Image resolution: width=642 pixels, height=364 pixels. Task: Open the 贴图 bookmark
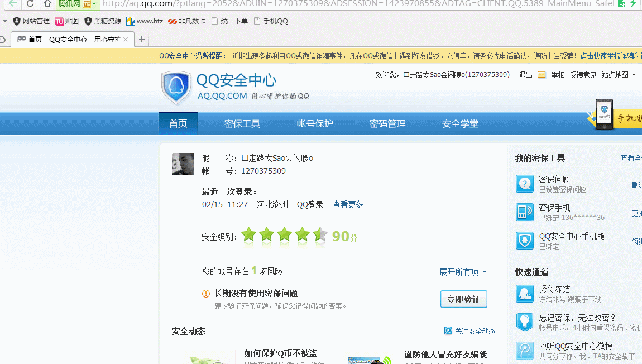(x=67, y=21)
